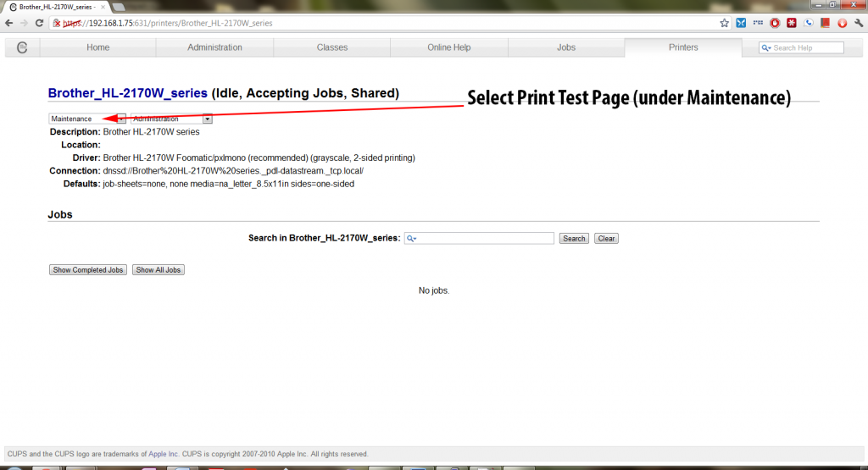The width and height of the screenshot is (868, 470).
Task: Click the Clear button
Action: (606, 238)
